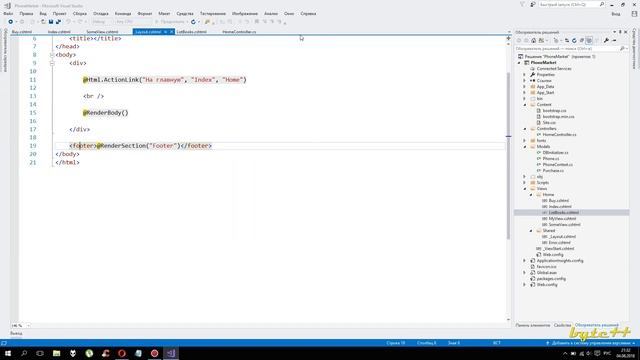Expand the App_Start folder
Image resolution: width=640 pixels, height=360 pixels.
pos(525,93)
